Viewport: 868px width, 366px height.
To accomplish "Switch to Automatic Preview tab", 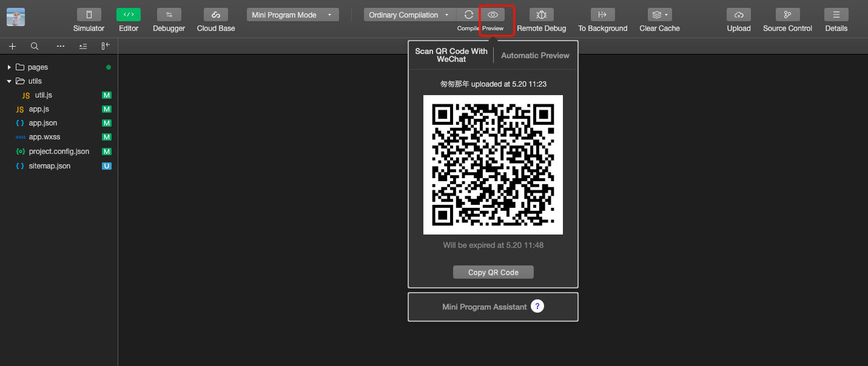I will coord(535,55).
